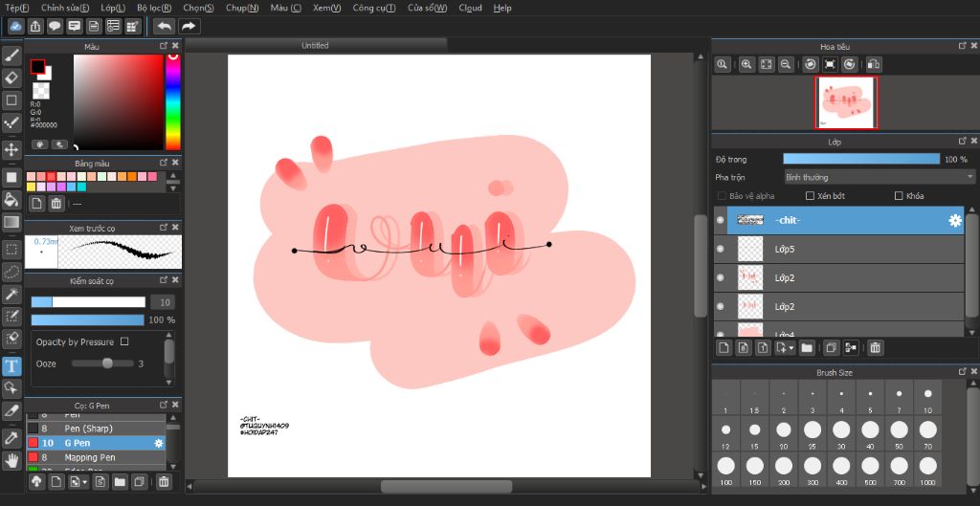The width and height of the screenshot is (980, 506).
Task: Toggle the Bảo vệ alpha checkbox
Action: point(723,195)
